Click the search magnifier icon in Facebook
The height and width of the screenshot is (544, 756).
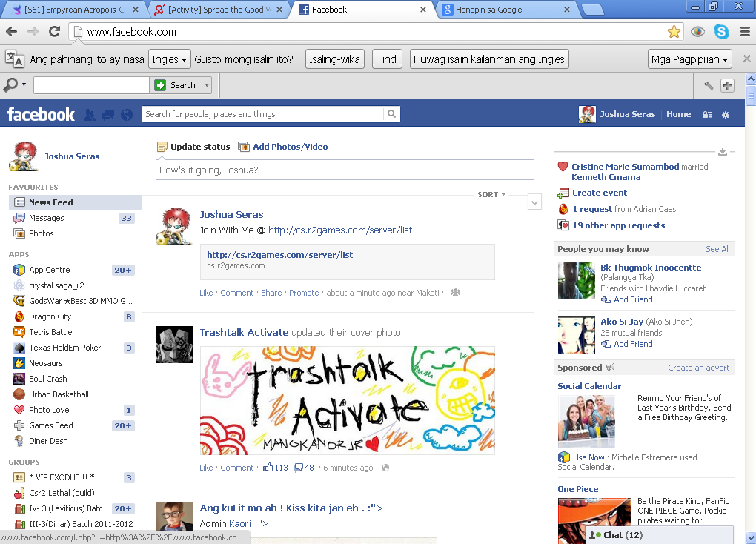[391, 114]
